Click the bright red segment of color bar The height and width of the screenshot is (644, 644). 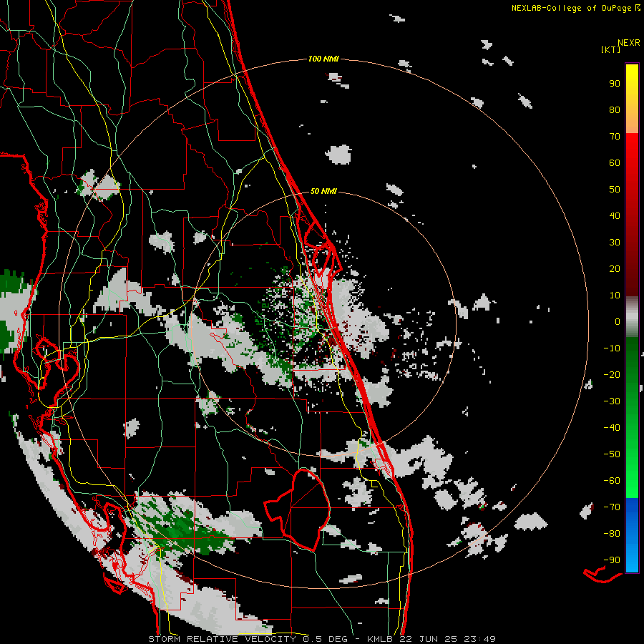pyautogui.click(x=632, y=152)
